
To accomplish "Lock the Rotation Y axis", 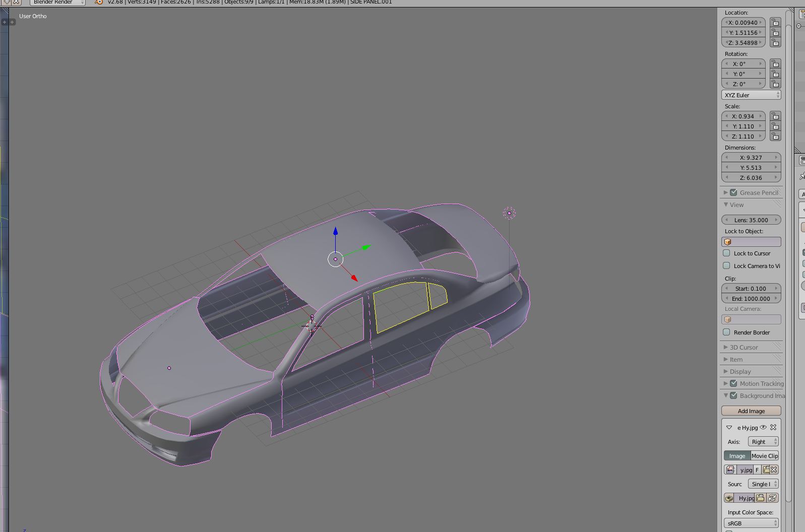I will [x=775, y=74].
